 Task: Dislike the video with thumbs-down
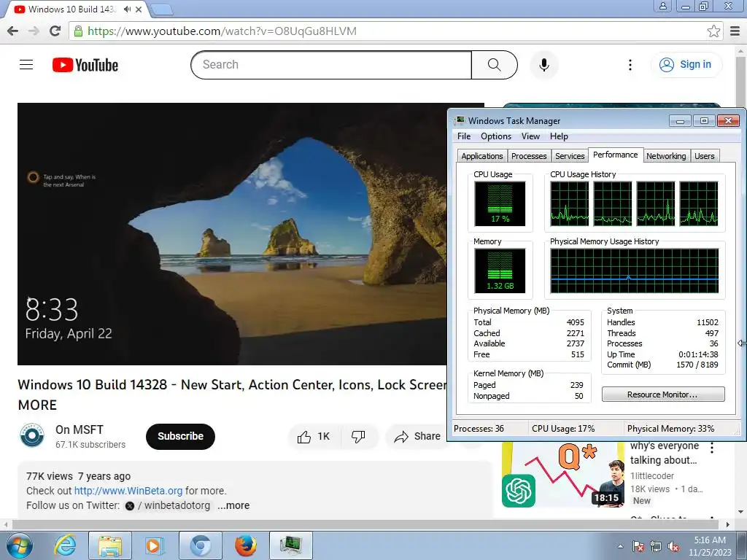(358, 436)
